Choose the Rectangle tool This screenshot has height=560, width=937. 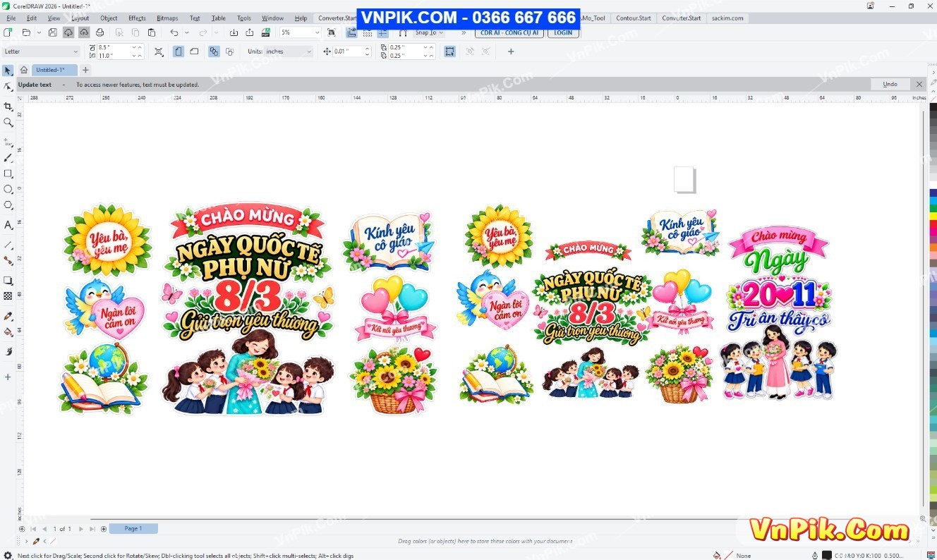coord(8,174)
